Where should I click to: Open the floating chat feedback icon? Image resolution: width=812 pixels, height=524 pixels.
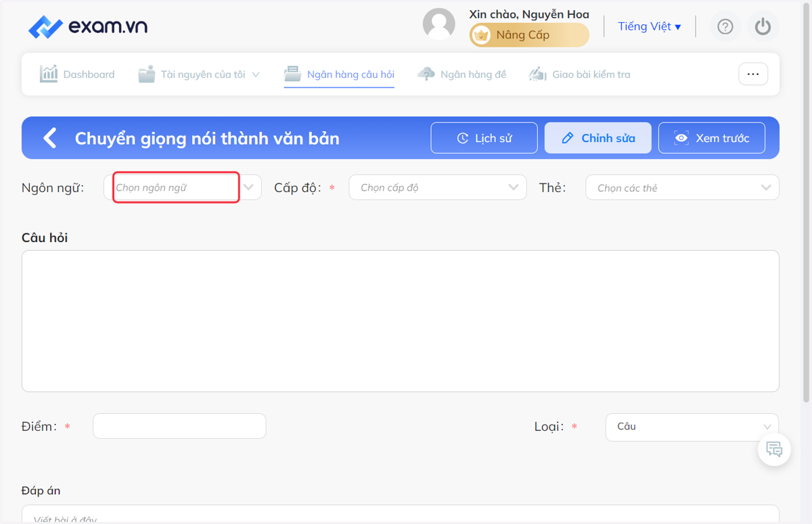[x=775, y=449]
